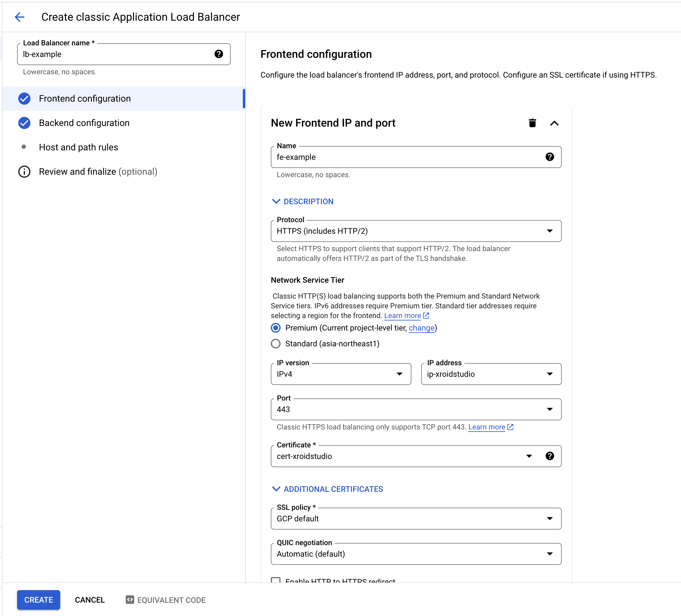Select the Premium network tier radio
The width and height of the screenshot is (681, 616).
(276, 328)
